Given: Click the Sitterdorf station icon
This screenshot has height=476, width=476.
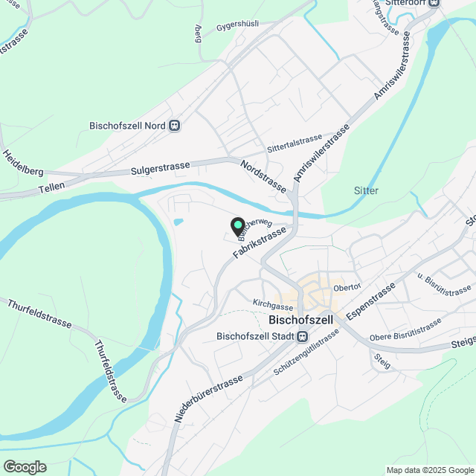Looking at the screenshot, I should point(434,3).
